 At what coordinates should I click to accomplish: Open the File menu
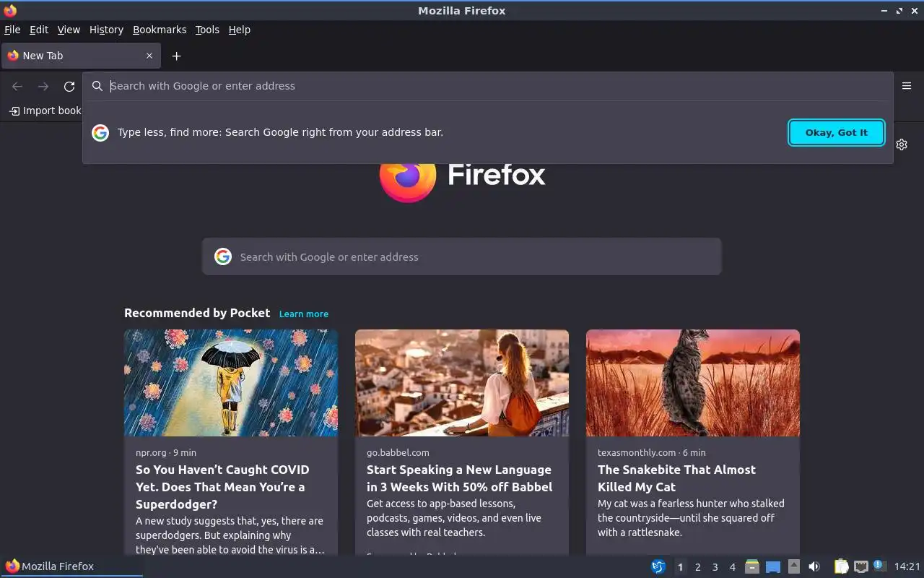[x=12, y=30]
